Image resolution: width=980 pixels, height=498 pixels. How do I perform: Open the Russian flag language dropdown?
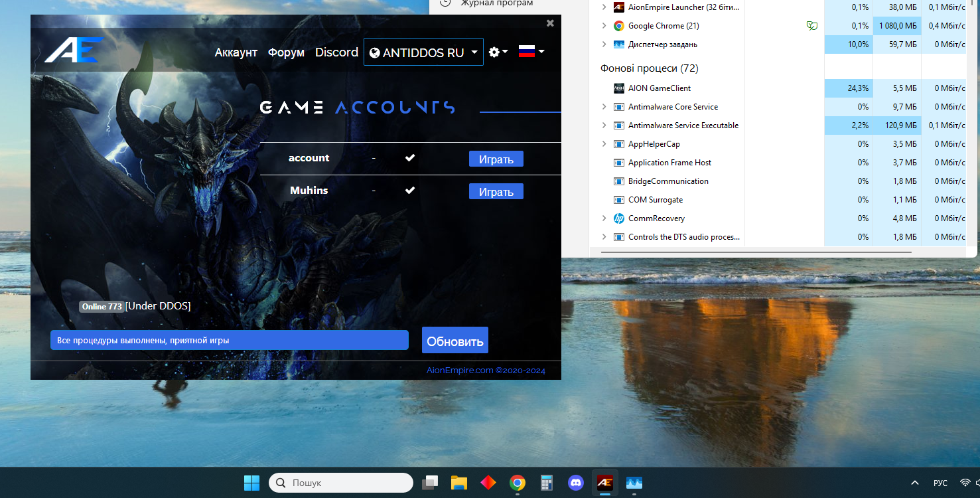click(x=531, y=52)
